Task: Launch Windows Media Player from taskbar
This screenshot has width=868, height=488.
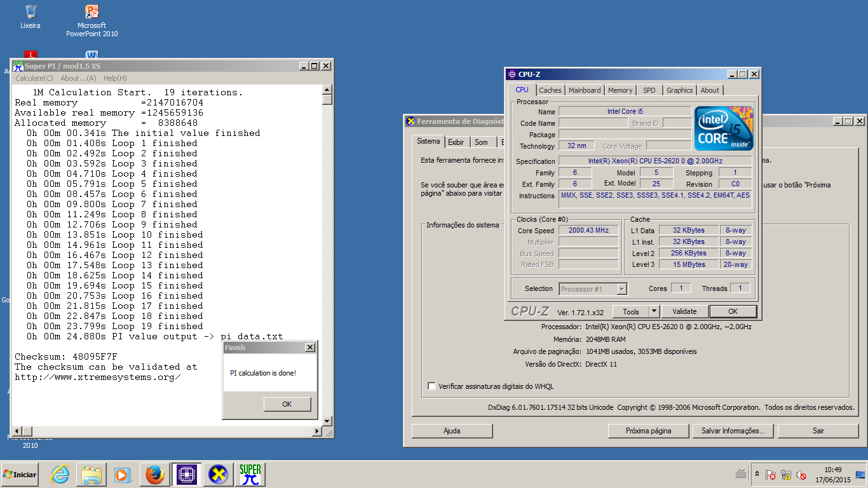Action: tap(123, 475)
